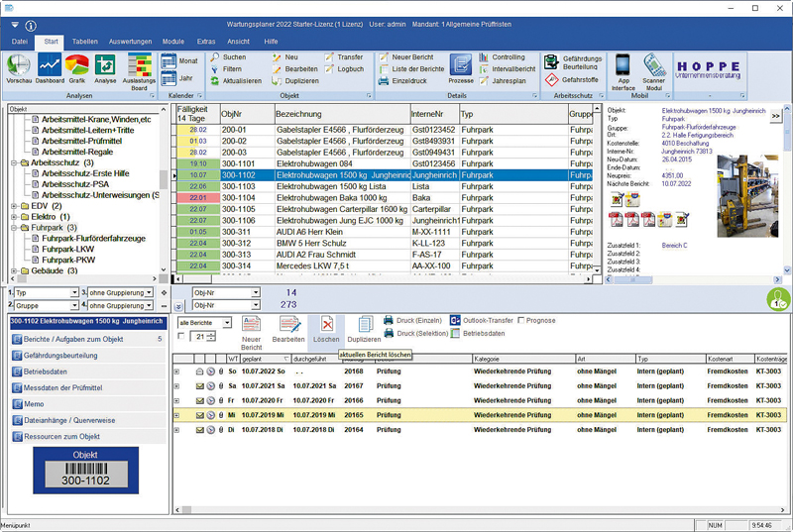Open the Typ grouping dropdown
The image size is (793, 532).
74,293
